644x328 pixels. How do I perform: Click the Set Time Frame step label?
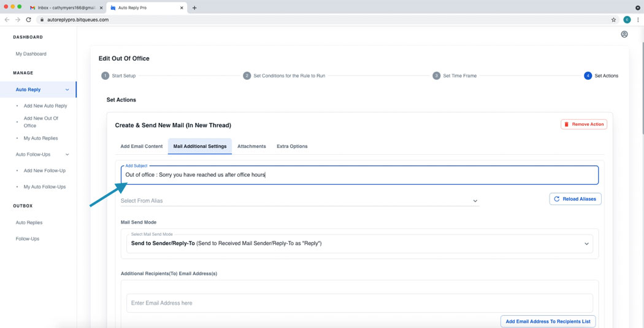pos(459,76)
